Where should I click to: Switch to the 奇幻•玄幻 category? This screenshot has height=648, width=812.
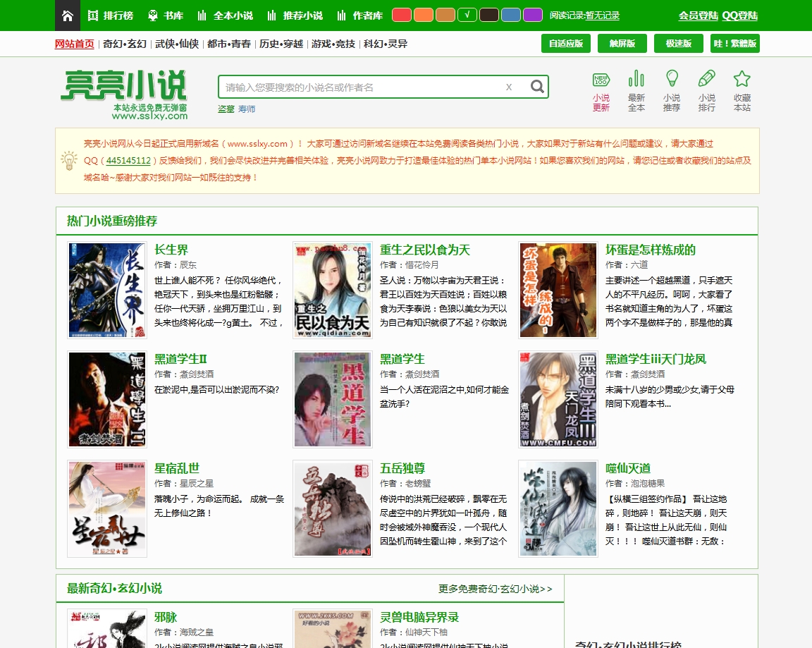point(125,44)
